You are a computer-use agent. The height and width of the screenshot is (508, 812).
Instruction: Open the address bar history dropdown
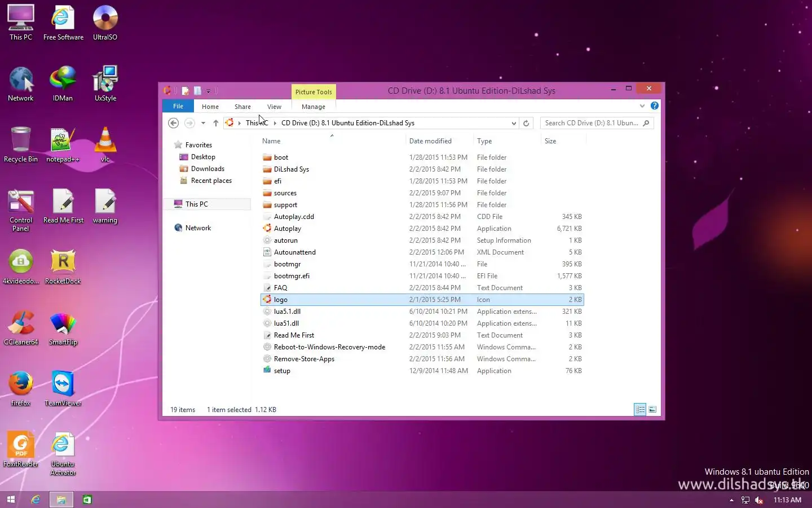tap(514, 123)
